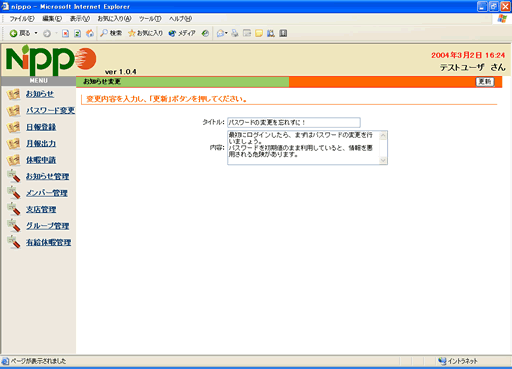Open the ファイル(F) menu
Viewport: 512px width, 369px height.
[x=22, y=19]
